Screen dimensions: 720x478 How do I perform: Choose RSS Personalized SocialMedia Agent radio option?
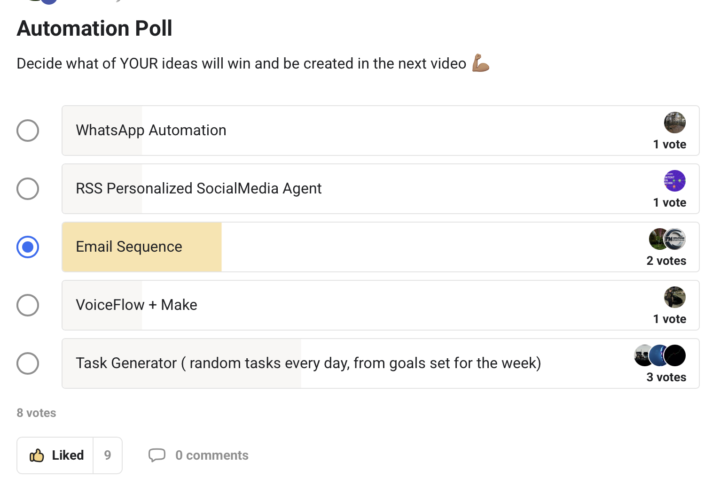point(28,189)
